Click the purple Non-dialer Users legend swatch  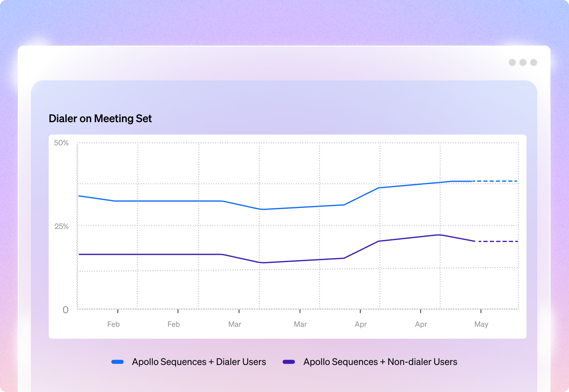click(x=289, y=362)
